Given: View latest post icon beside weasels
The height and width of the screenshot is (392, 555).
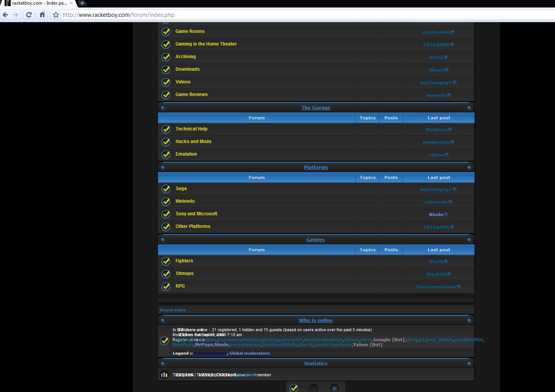Looking at the screenshot, I should point(449,95).
